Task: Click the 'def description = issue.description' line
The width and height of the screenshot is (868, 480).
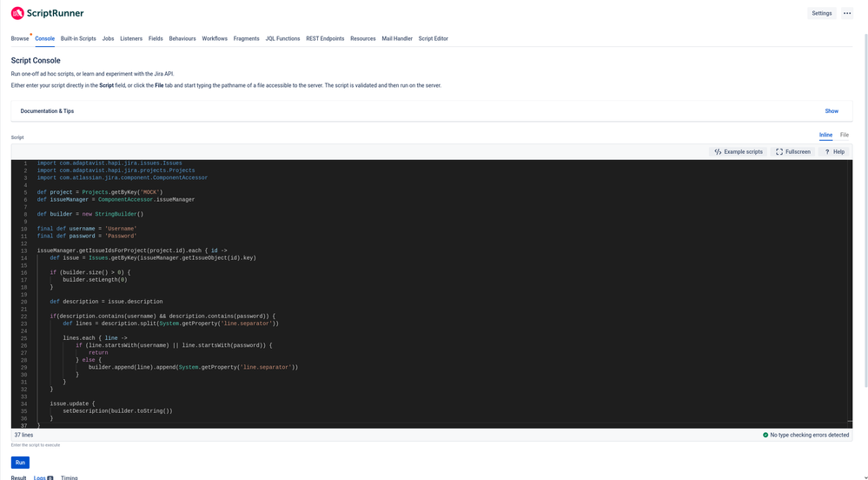Action: pos(106,302)
